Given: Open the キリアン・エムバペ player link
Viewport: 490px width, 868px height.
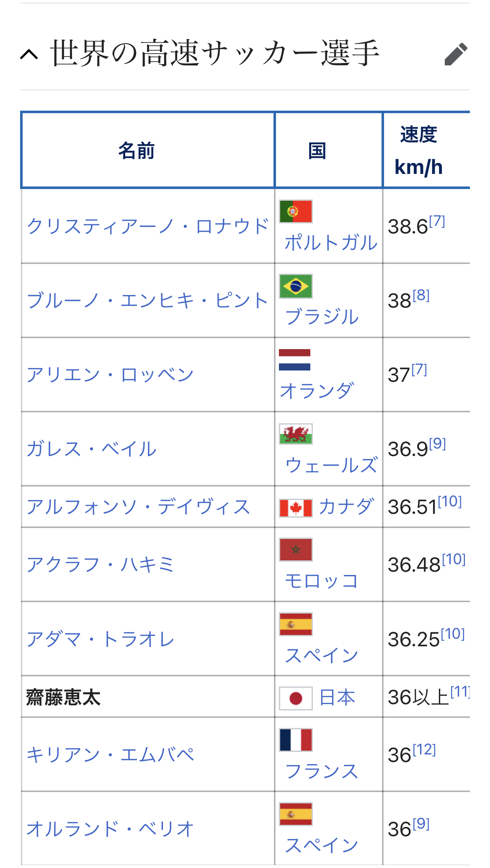Looking at the screenshot, I should pyautogui.click(x=110, y=755).
